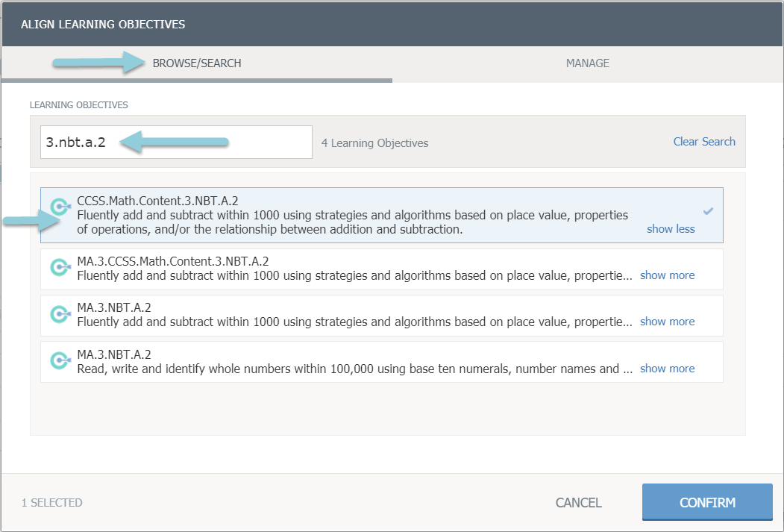Click the search field containing '3.nbt.a.2'

[x=176, y=142]
